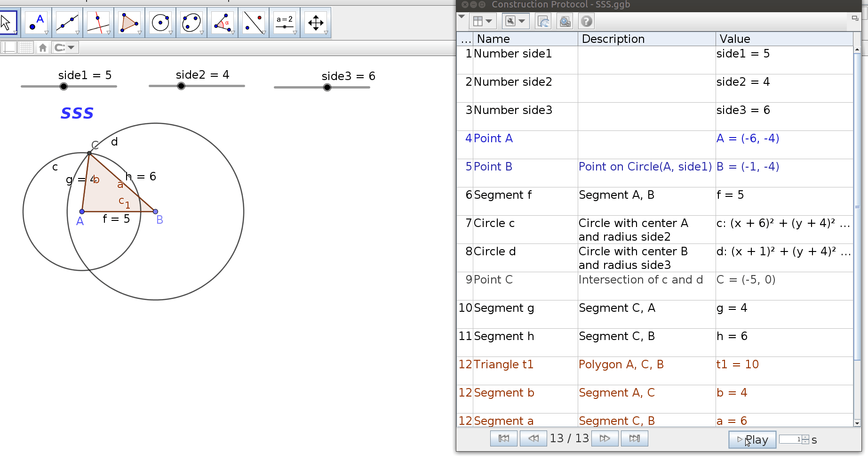The width and height of the screenshot is (868, 462).
Task: Click the play delay seconds field
Action: (790, 439)
